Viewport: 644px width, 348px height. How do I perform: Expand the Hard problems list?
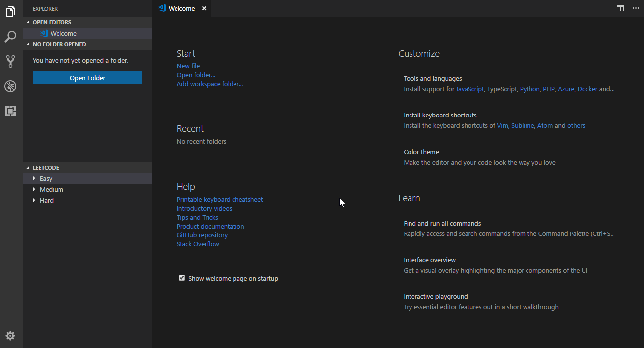pyautogui.click(x=47, y=200)
